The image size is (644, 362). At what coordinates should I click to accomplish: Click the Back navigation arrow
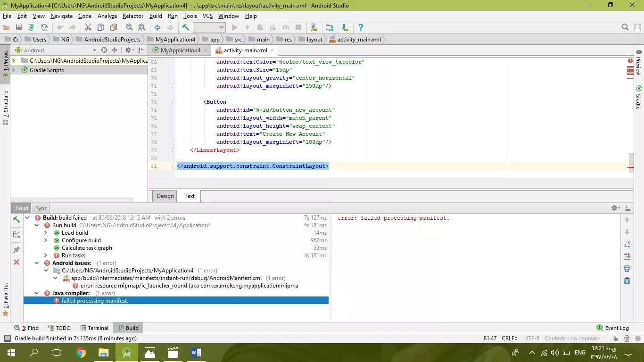157,28
